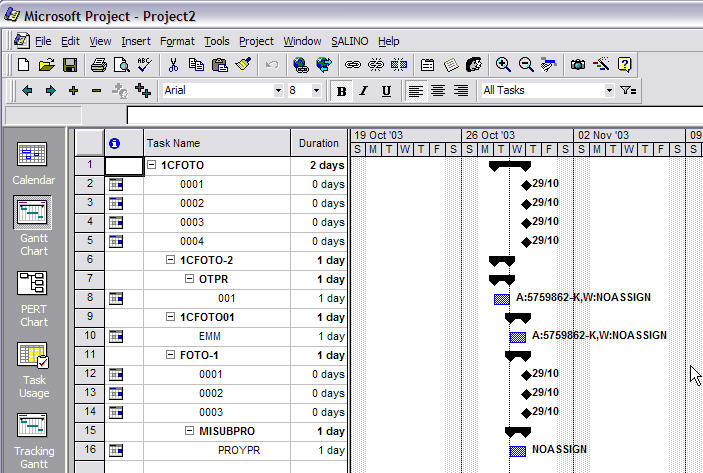703x473 pixels.
Task: Collapse the MISUBPRO group
Action: [190, 431]
